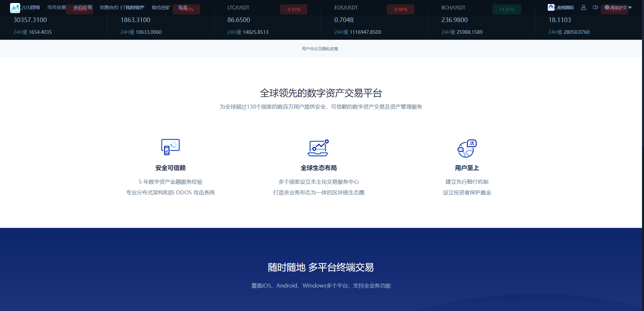Click the 安全可信赖 device sync icon
This screenshot has height=311, width=644.
170,147
